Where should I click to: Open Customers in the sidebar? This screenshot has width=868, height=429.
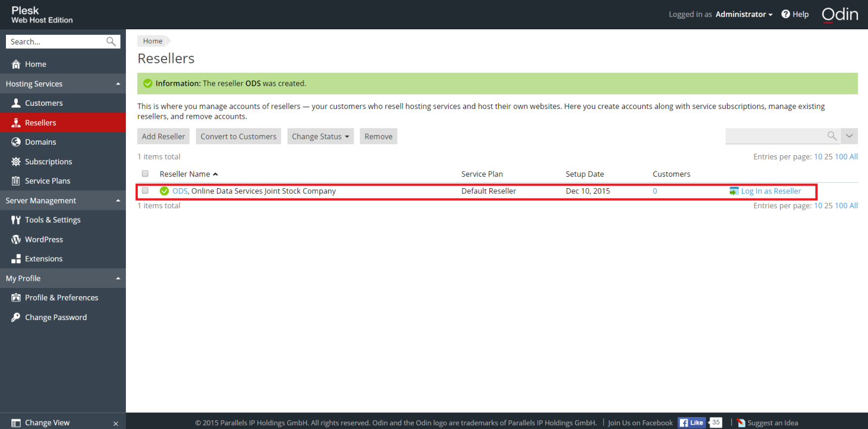(43, 103)
